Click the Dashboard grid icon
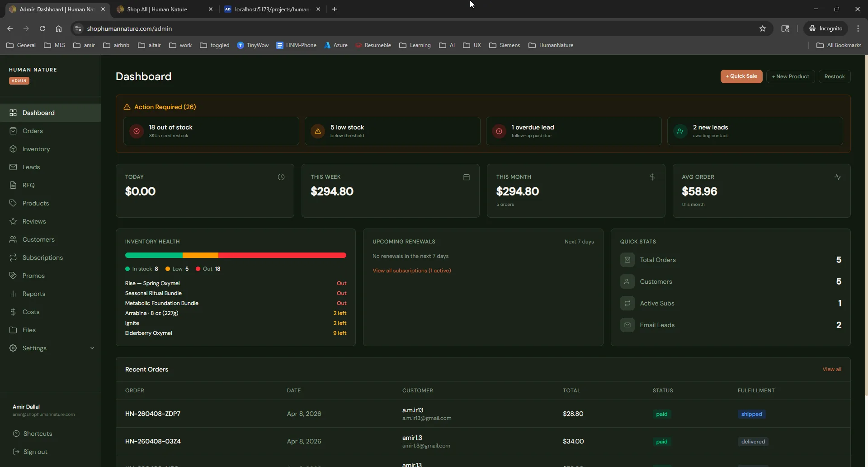 point(13,113)
